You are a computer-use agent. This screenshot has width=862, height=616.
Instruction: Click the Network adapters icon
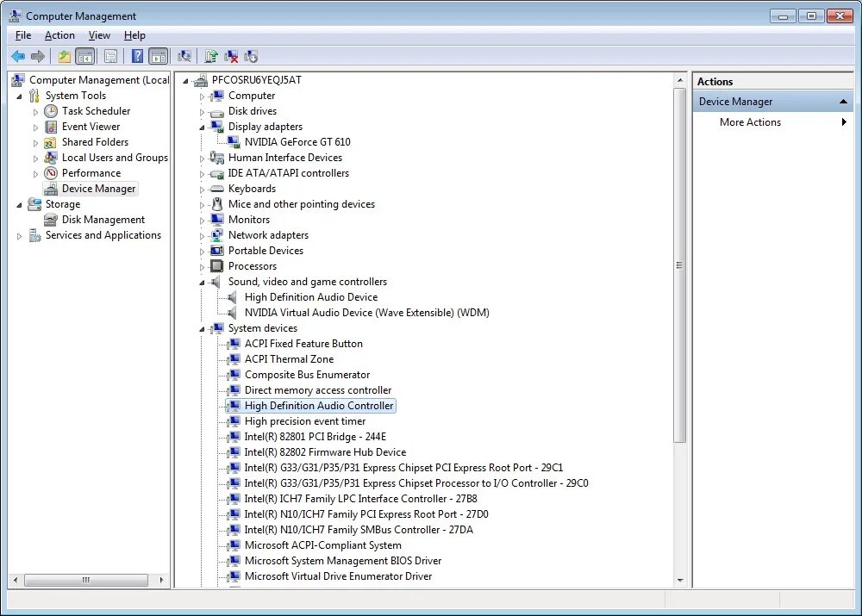217,235
